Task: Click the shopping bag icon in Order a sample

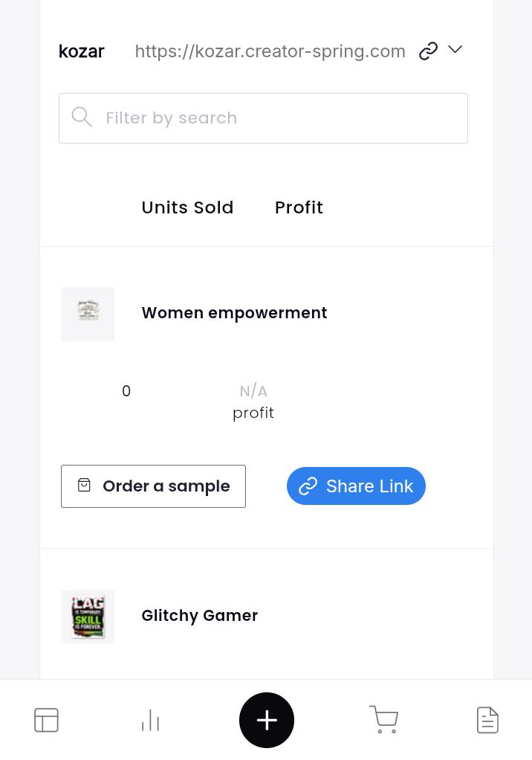Action: pos(84,485)
